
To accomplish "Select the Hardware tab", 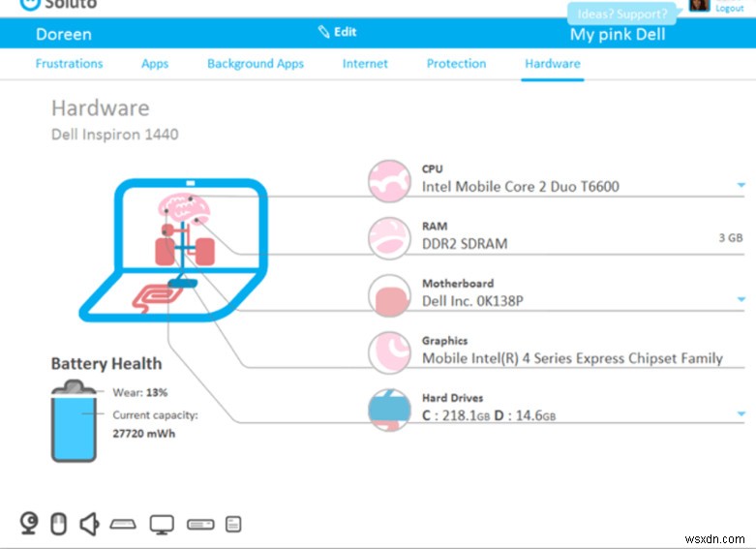I will pos(553,64).
